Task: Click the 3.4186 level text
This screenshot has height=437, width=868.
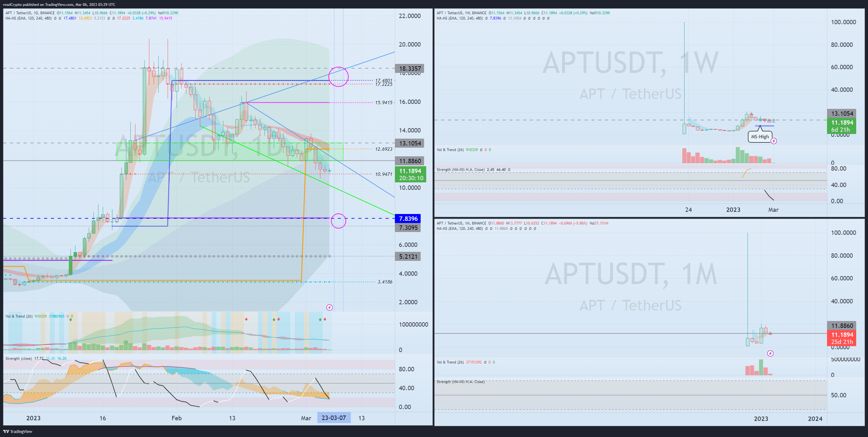Action: (x=385, y=282)
